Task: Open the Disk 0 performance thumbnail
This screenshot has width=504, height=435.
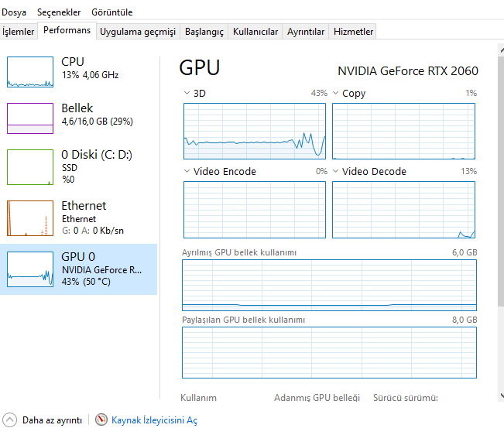Action: 28,166
